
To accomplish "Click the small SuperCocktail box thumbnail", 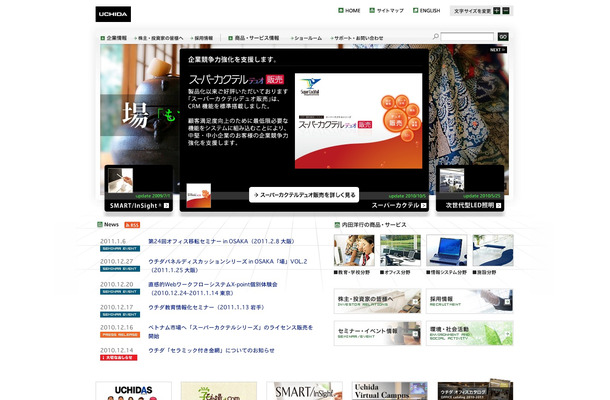I will pyautogui.click(x=198, y=195).
